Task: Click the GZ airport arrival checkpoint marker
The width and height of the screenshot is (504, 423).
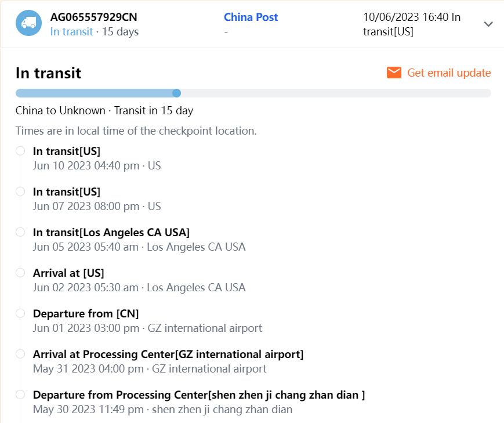Action: pos(20,354)
